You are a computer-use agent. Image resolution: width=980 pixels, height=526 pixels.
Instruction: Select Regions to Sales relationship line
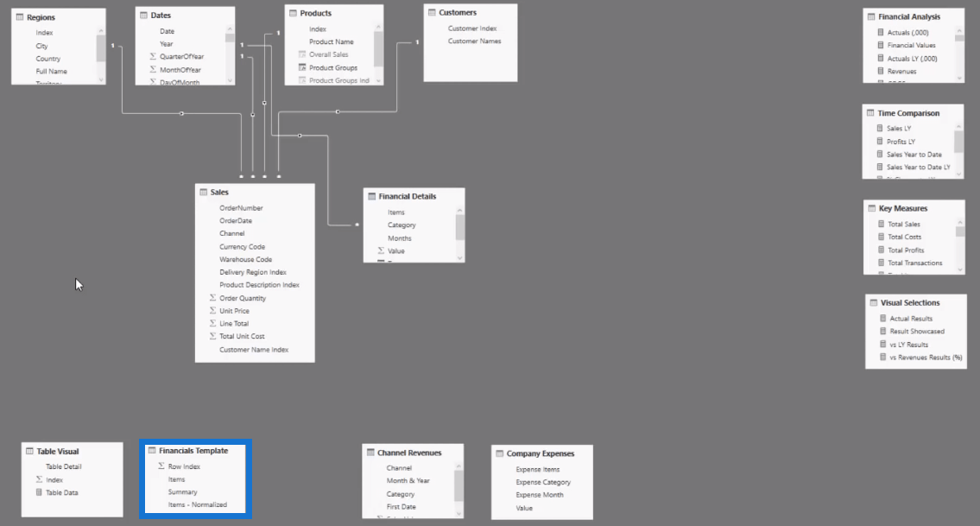[181, 113]
